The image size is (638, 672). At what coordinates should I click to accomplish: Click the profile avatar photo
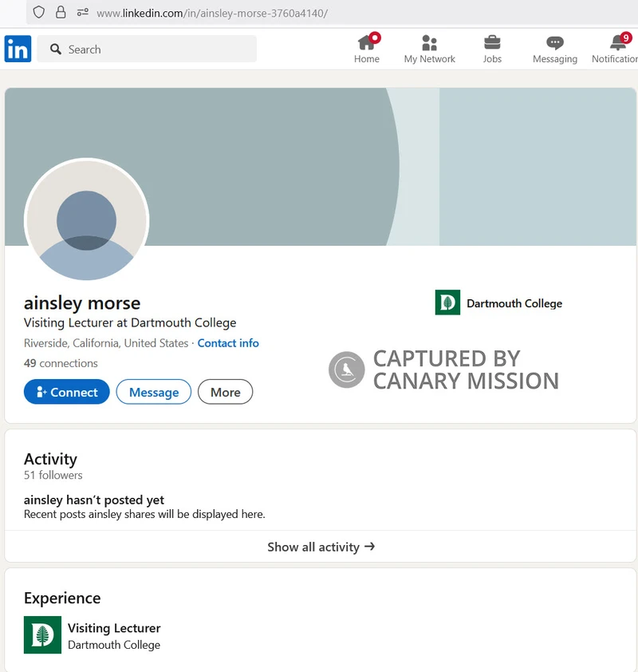pyautogui.click(x=87, y=221)
